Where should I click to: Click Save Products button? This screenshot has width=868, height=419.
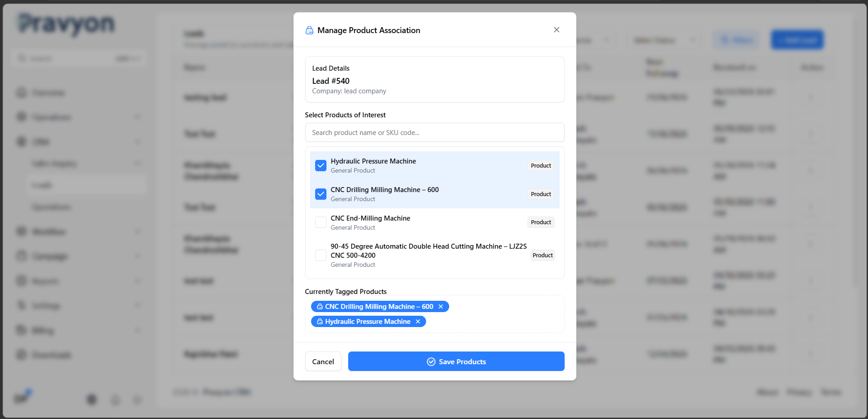(x=456, y=361)
